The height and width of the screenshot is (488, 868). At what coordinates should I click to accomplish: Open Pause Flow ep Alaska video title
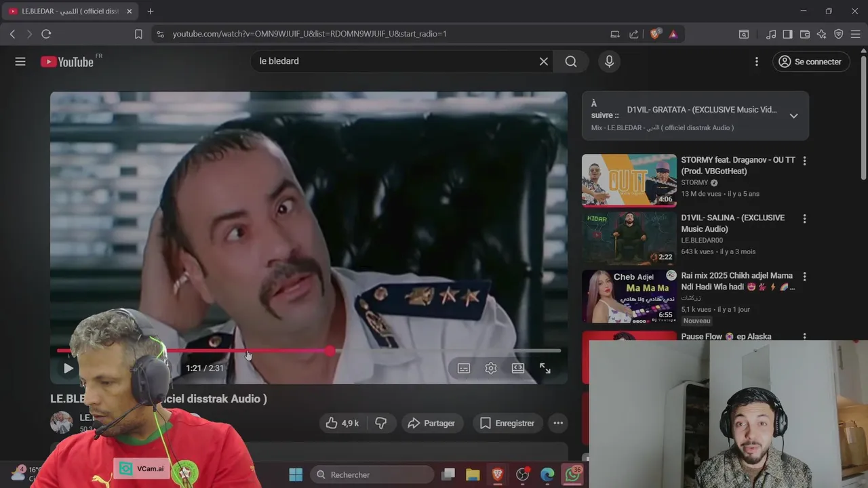pyautogui.click(x=726, y=336)
